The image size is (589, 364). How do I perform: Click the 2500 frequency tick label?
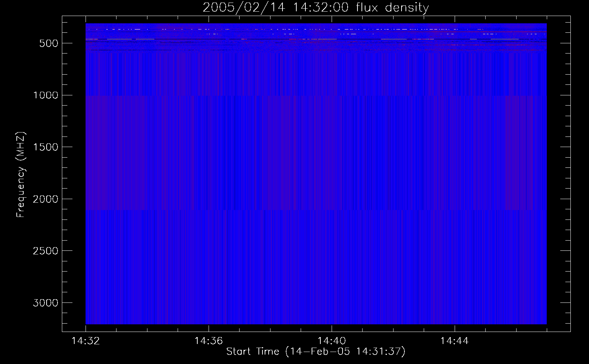point(46,251)
